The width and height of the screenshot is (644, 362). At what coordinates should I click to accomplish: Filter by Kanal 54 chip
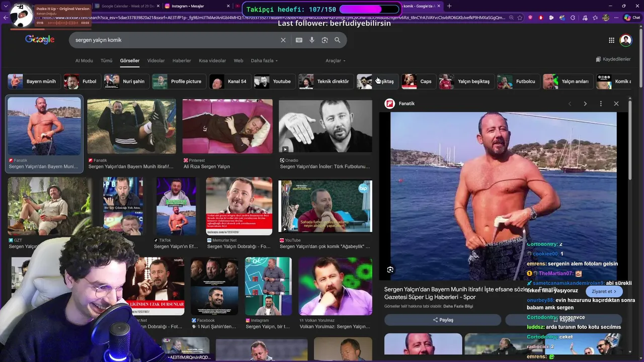[x=230, y=81]
